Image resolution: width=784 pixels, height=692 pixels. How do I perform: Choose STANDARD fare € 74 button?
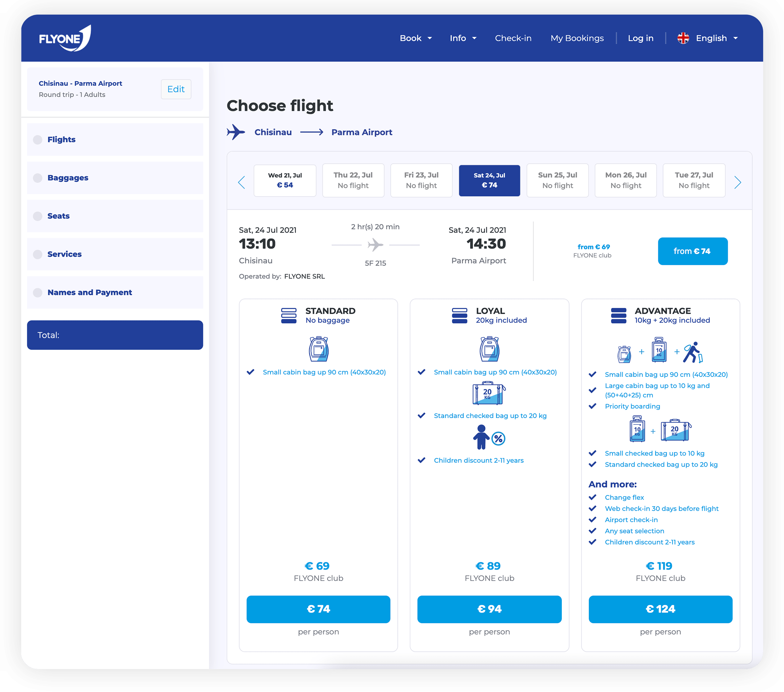point(318,609)
